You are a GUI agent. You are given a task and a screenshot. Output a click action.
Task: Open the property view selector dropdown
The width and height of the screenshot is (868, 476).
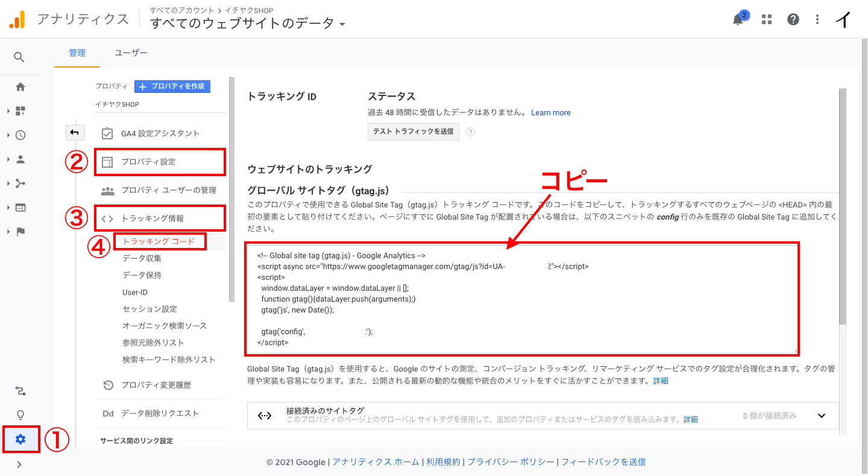(248, 24)
